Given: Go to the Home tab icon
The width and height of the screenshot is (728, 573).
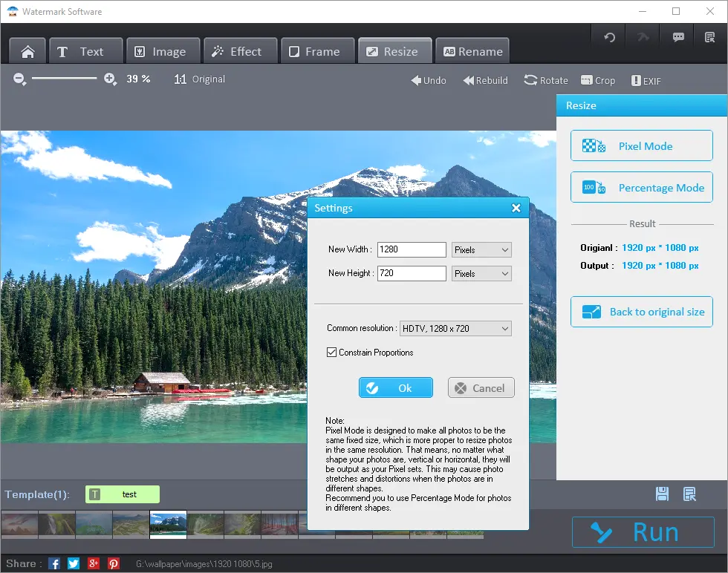Looking at the screenshot, I should click(27, 51).
